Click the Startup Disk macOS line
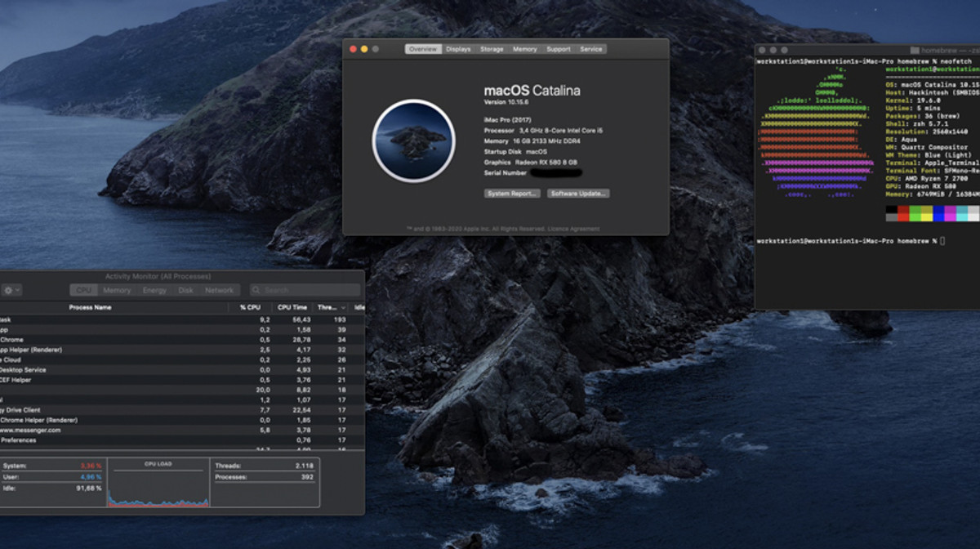The height and width of the screenshot is (549, 980). [x=515, y=151]
